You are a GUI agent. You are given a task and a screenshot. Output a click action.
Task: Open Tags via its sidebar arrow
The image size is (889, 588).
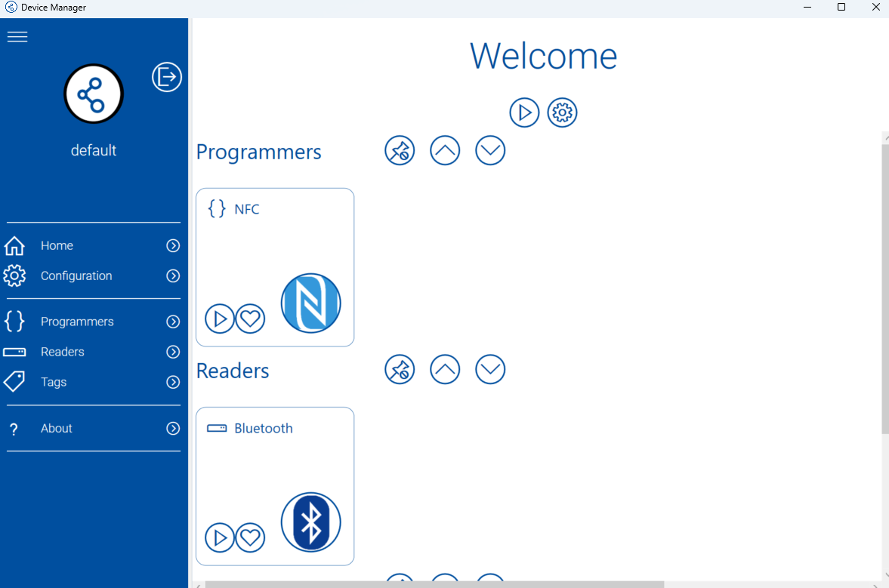pyautogui.click(x=173, y=383)
